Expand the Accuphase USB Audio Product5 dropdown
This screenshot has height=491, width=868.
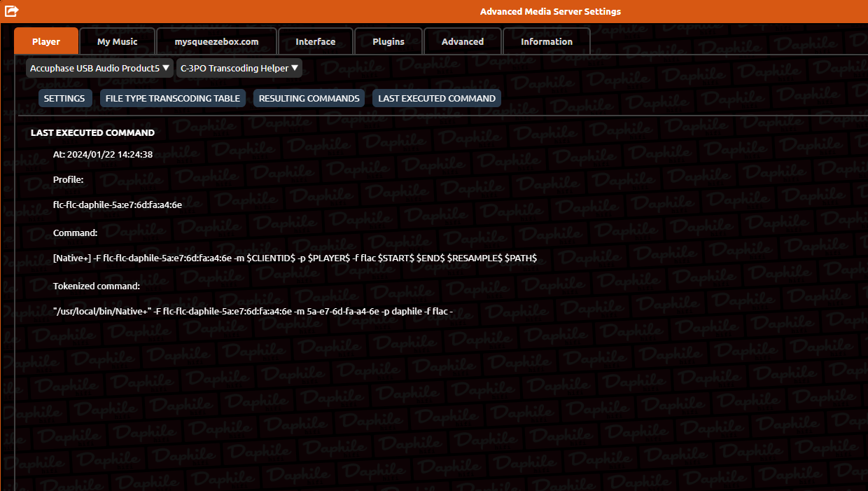tap(99, 68)
